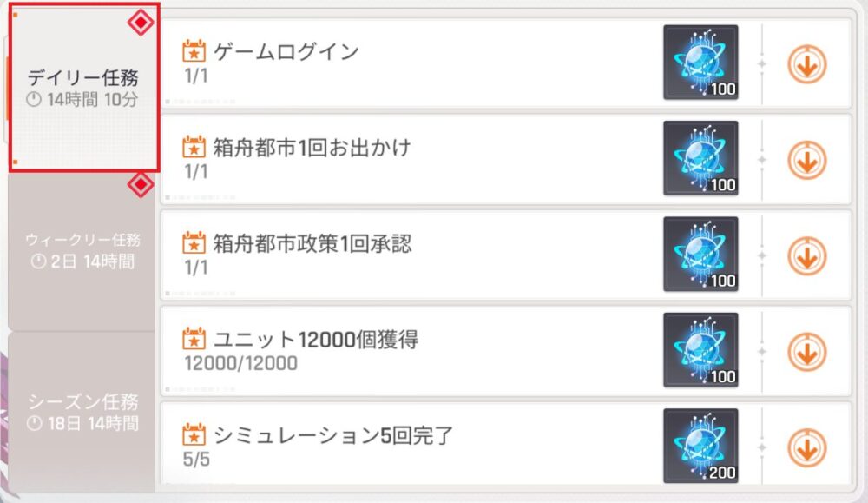The width and height of the screenshot is (868, 503).
Task: Switch to the ウィークリー任務 tab
Action: [x=82, y=249]
